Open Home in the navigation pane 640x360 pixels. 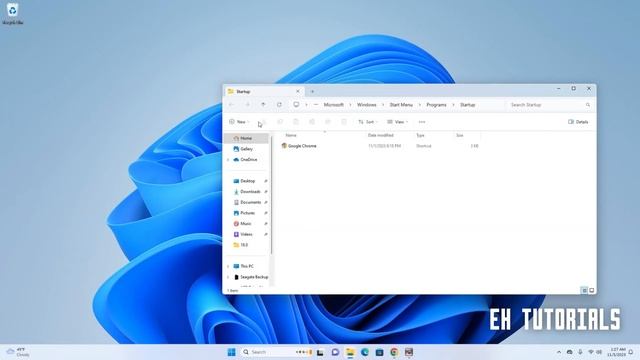[x=247, y=138]
